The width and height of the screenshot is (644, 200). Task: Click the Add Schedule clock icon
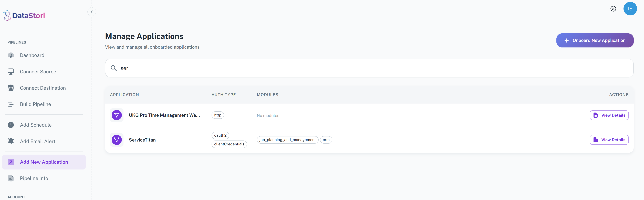(11, 125)
